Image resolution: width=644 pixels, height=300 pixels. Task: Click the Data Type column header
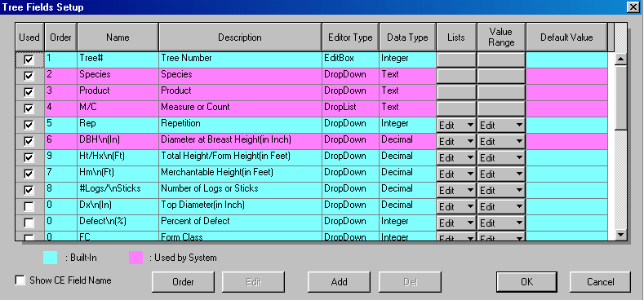407,37
